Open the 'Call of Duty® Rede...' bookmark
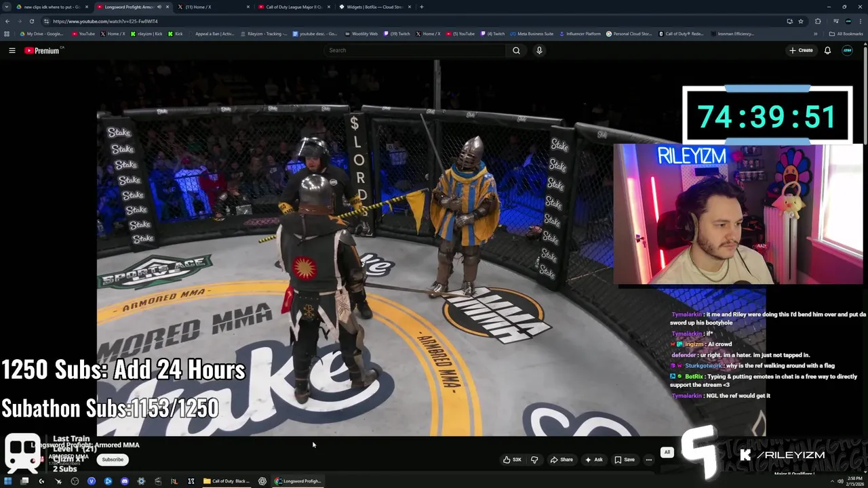Screen dimensions: 868x488 (682, 34)
